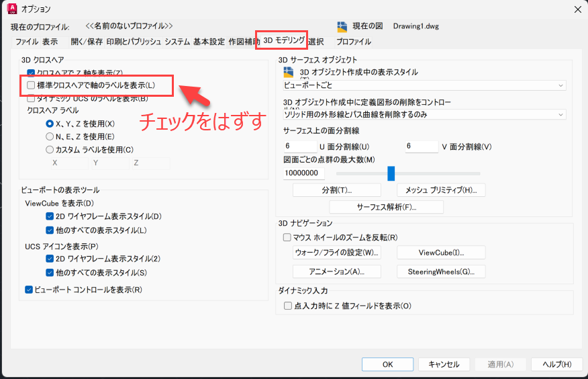Viewport: 588px width, 379px height.
Task: Uncheck 標準クロスヘアで軸のラベルを表示(L)
Action: [31, 85]
